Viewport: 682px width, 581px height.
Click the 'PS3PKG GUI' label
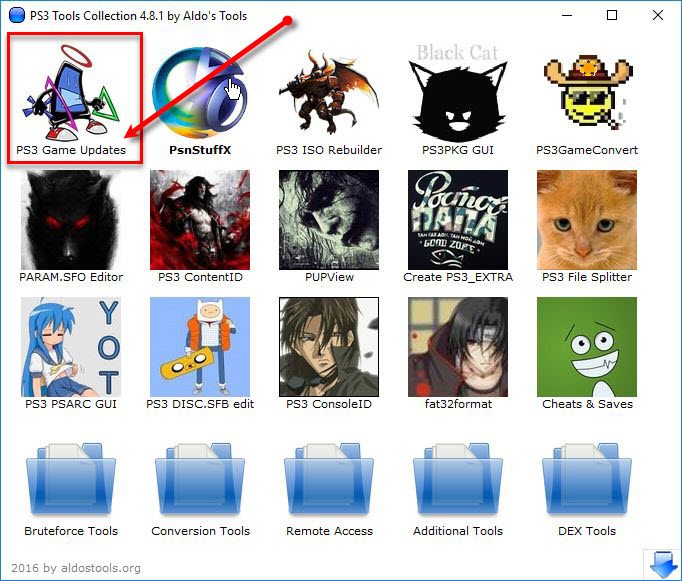tap(458, 150)
